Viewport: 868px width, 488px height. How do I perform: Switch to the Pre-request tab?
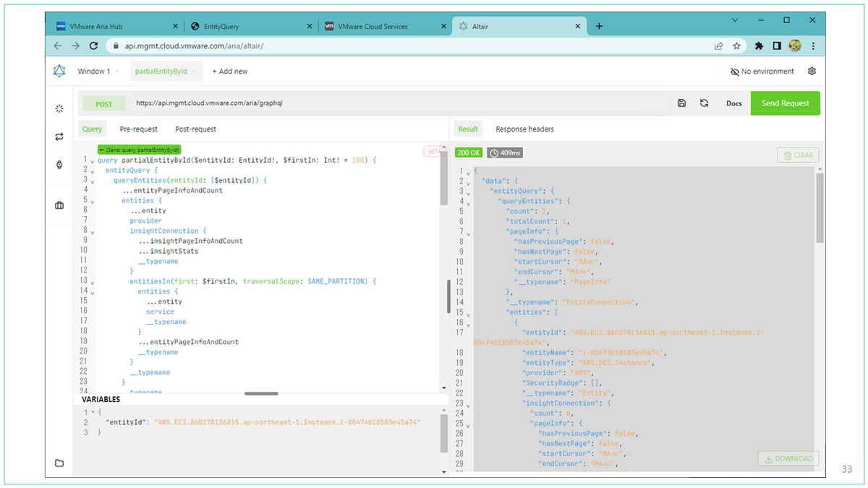coord(139,129)
